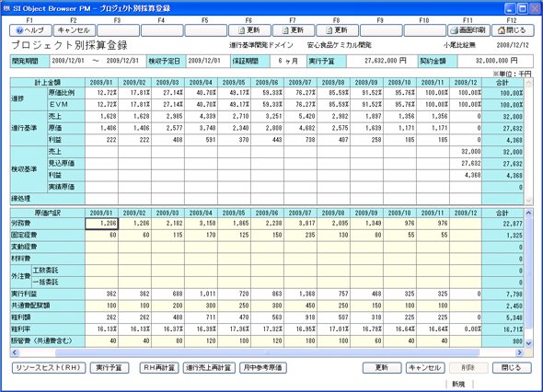The width and height of the screenshot is (543, 392).
Task: Click the 検収予定日 date field
Action: [x=208, y=61]
